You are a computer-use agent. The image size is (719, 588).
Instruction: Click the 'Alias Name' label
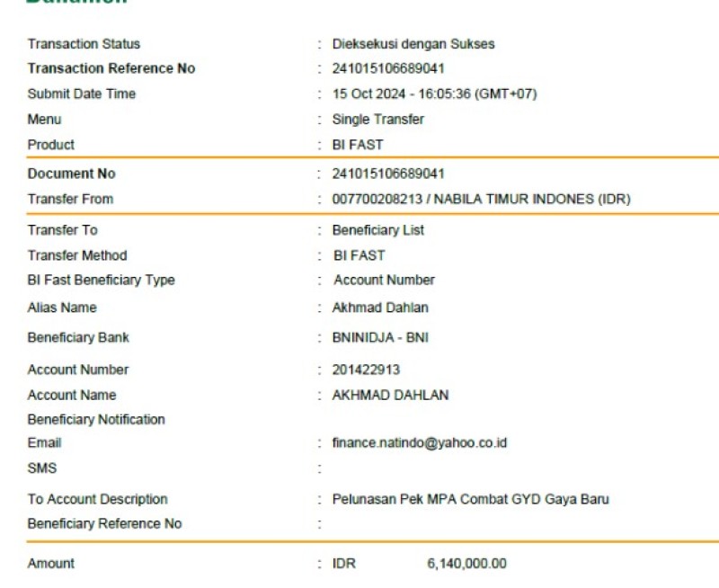(x=62, y=307)
